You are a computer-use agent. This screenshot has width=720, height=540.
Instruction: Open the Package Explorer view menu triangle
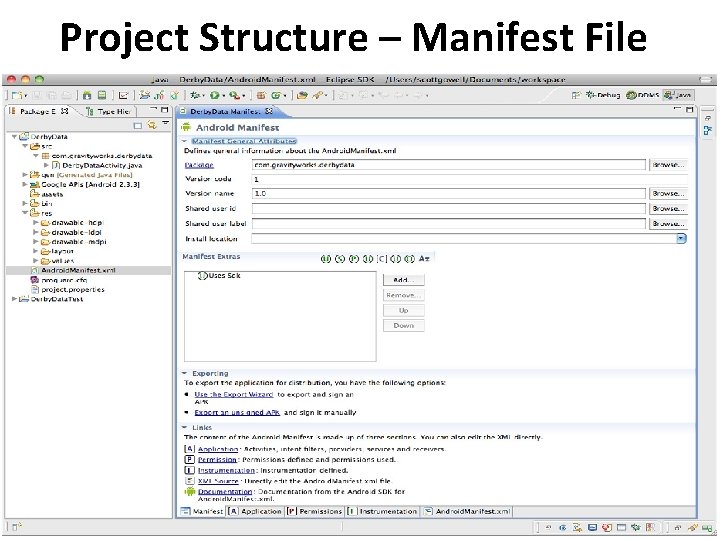[165, 124]
